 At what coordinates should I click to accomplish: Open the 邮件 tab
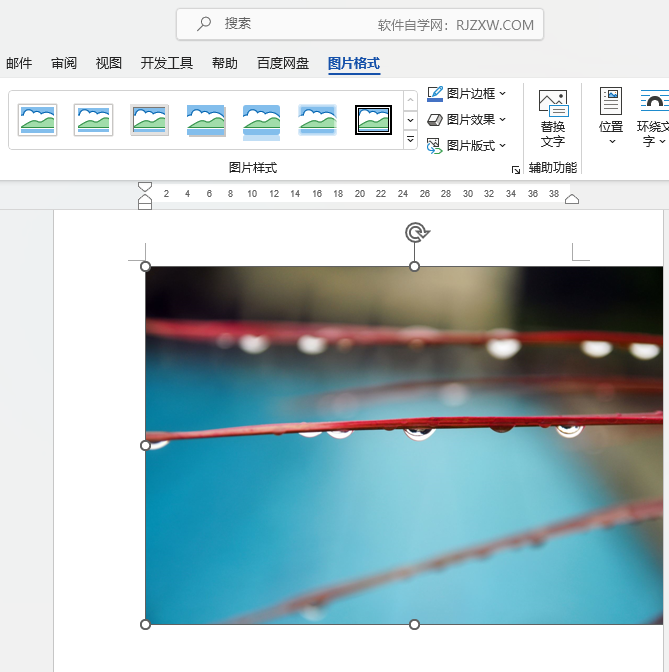[x=19, y=63]
